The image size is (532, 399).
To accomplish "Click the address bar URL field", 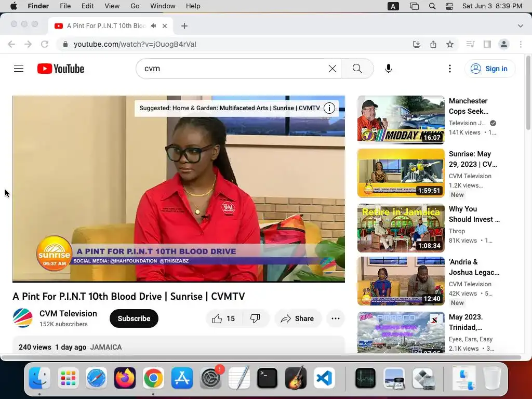I will [x=234, y=44].
